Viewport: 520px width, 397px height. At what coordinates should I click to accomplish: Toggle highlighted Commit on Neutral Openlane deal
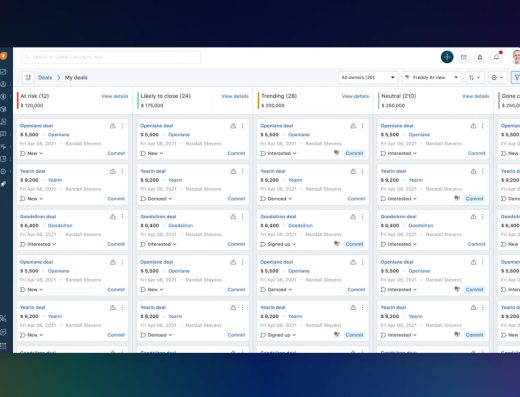click(x=474, y=289)
